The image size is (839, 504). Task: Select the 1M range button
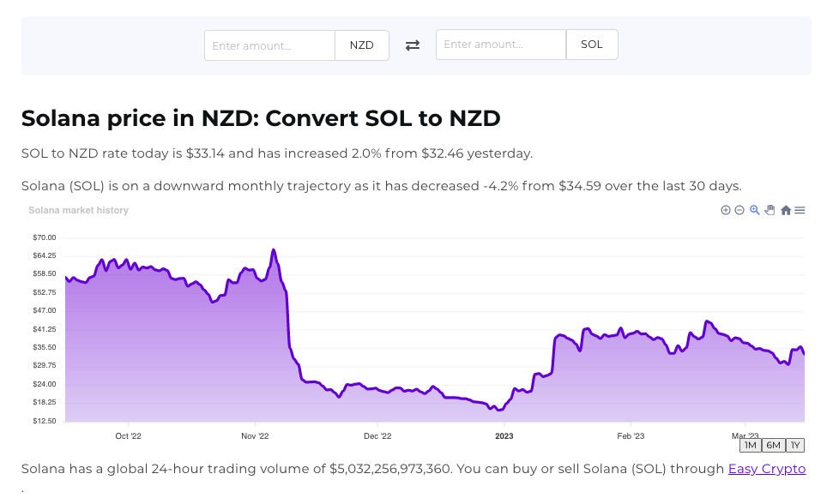point(750,445)
